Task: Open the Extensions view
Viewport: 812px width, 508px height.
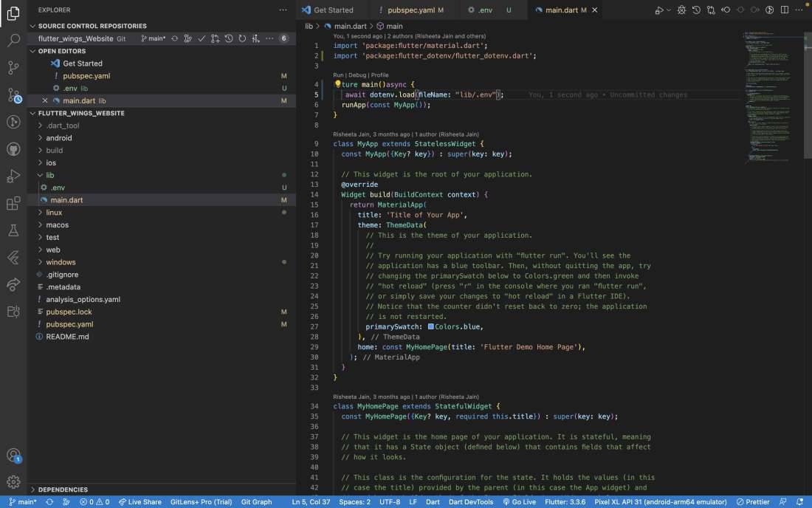Action: (13, 203)
